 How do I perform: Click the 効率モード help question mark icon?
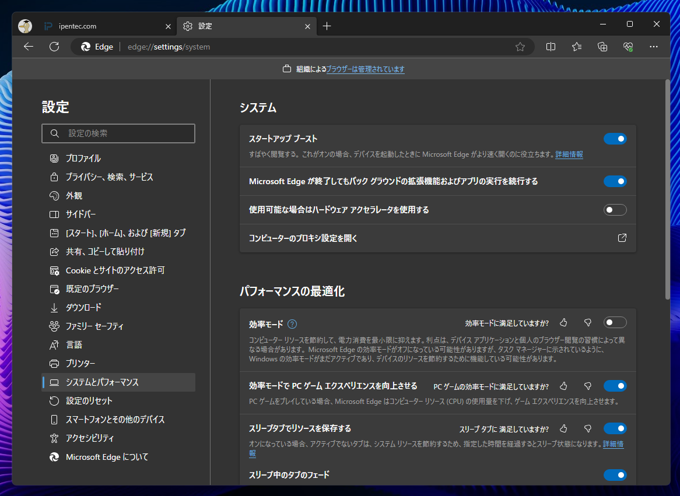point(292,324)
